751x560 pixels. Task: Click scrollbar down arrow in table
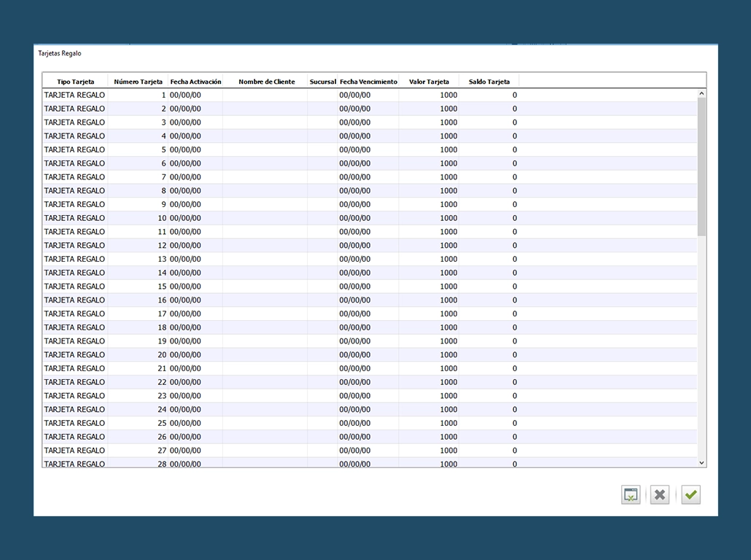701,462
